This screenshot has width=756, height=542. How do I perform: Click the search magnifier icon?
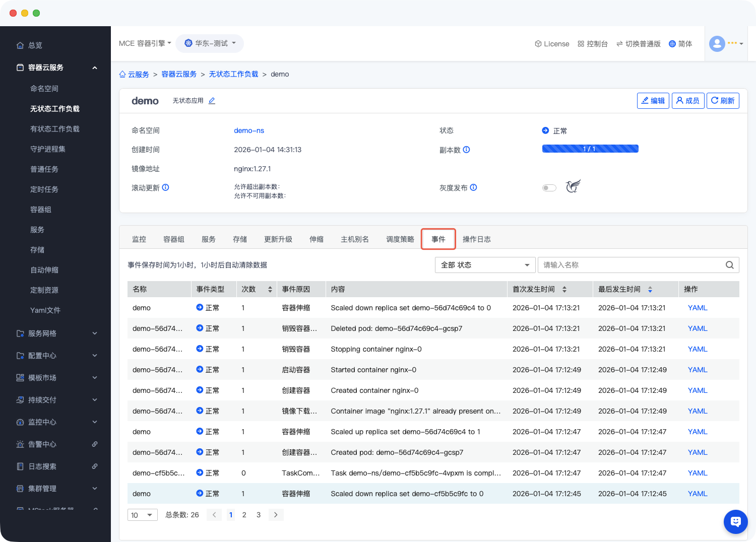click(x=729, y=265)
